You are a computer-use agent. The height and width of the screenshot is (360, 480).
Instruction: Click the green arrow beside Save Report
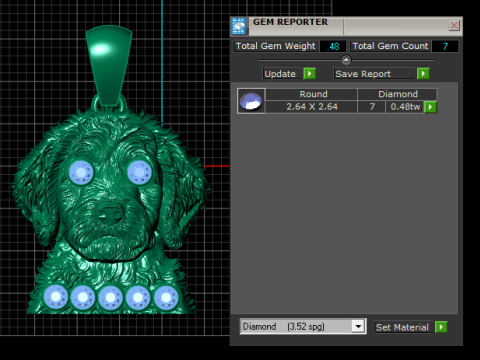click(x=423, y=73)
